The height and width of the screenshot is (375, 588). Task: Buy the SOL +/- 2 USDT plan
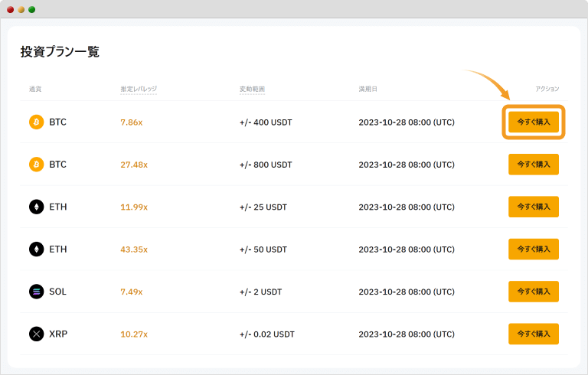[533, 292]
